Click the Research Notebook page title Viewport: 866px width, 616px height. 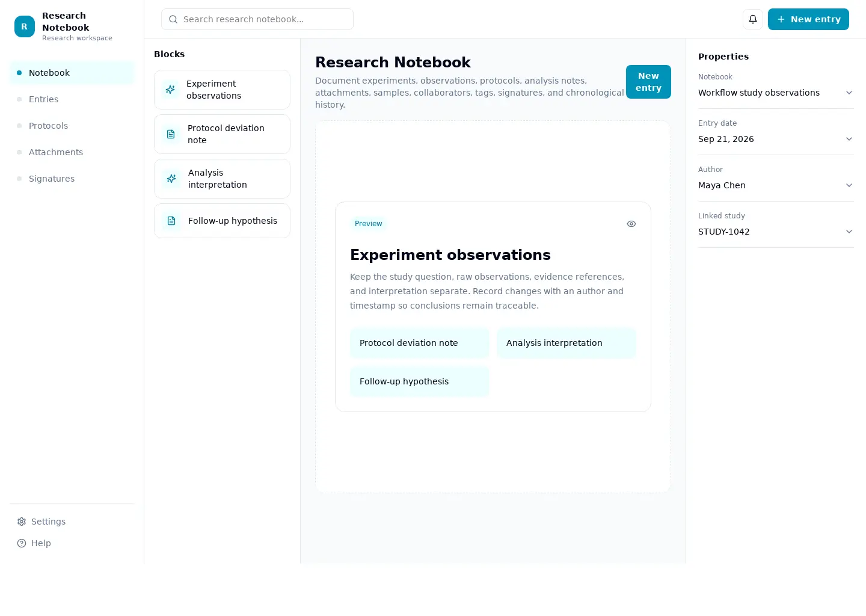coord(393,63)
